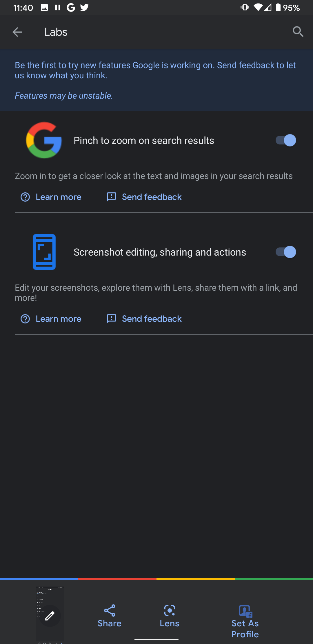313x644 pixels.
Task: Click the feedback speech-bubble icon under Pinch to zoom
Action: [x=111, y=197]
